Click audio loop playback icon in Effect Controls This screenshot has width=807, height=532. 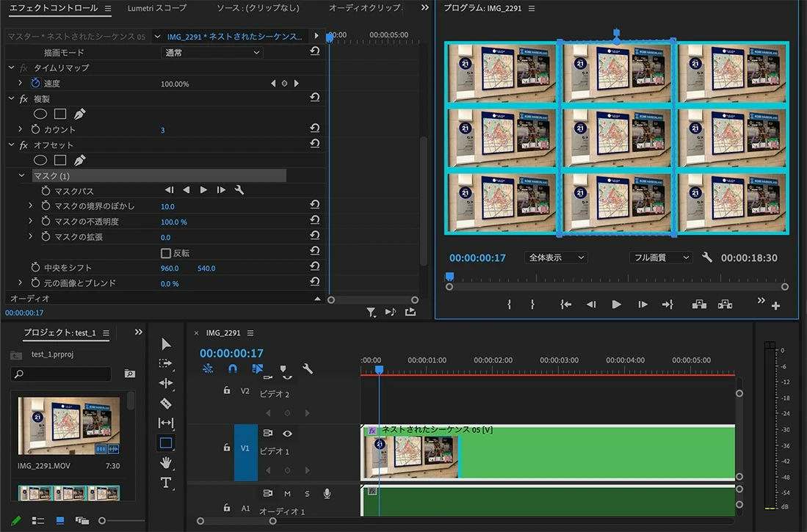point(391,312)
